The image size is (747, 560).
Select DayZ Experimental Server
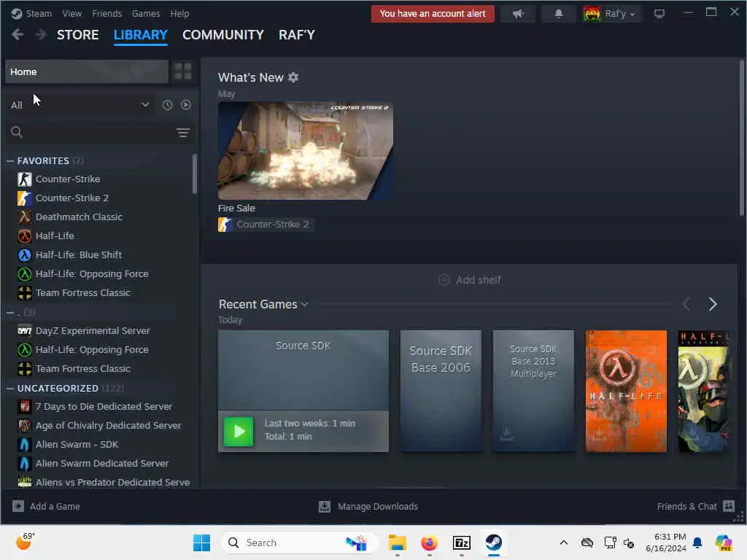tap(93, 330)
